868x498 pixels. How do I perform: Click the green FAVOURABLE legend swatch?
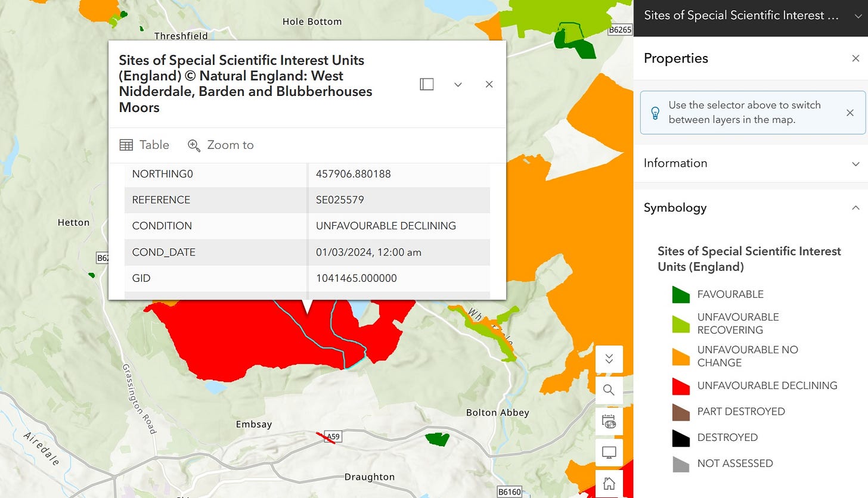point(681,294)
